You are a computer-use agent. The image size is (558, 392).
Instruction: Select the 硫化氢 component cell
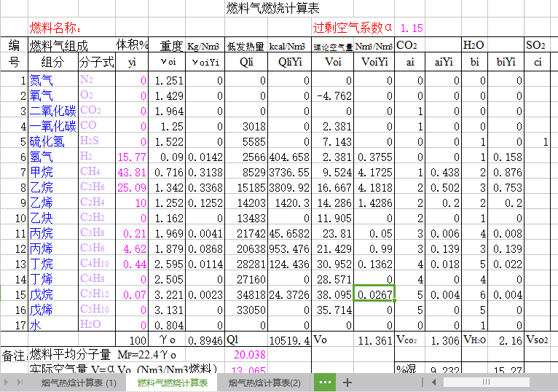coord(53,141)
